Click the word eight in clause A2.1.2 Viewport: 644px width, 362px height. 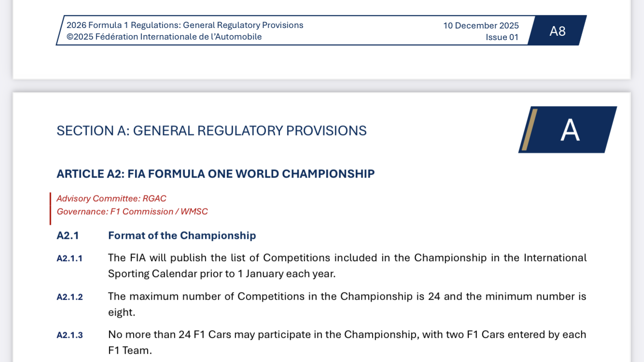pos(122,312)
